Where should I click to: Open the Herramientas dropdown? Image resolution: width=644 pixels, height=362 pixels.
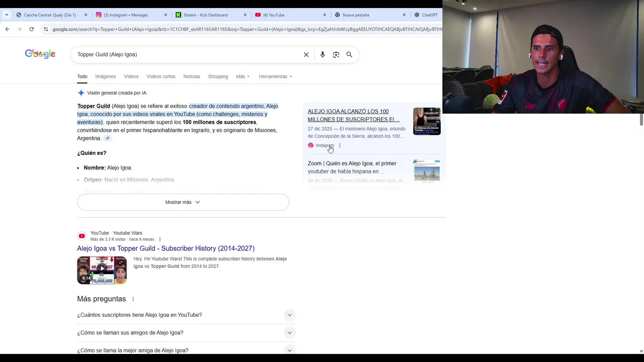[x=275, y=76]
